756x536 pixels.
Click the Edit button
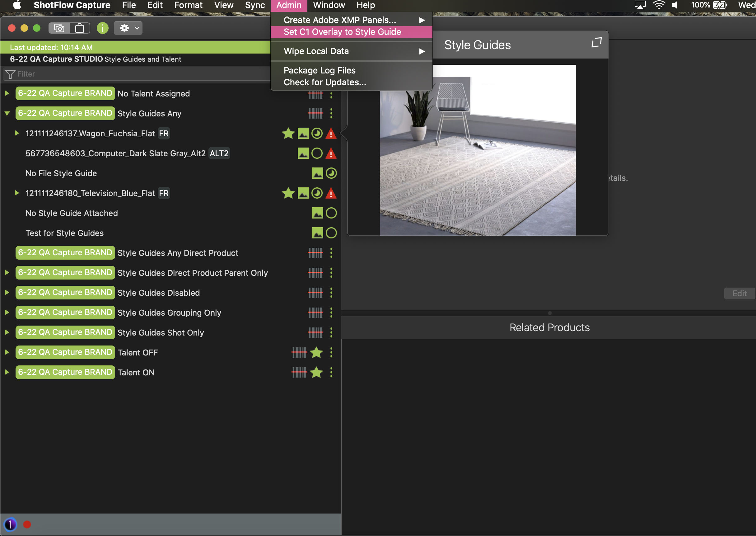pyautogui.click(x=739, y=293)
